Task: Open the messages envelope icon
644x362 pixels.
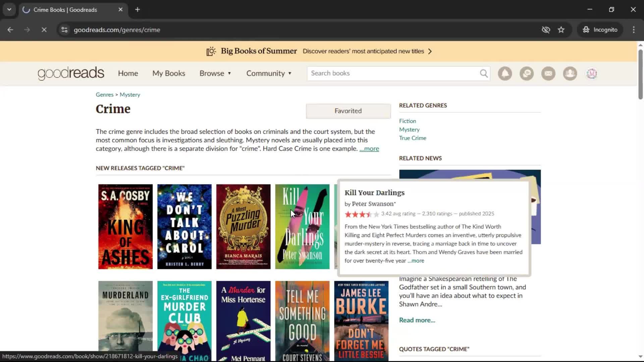Action: point(548,73)
